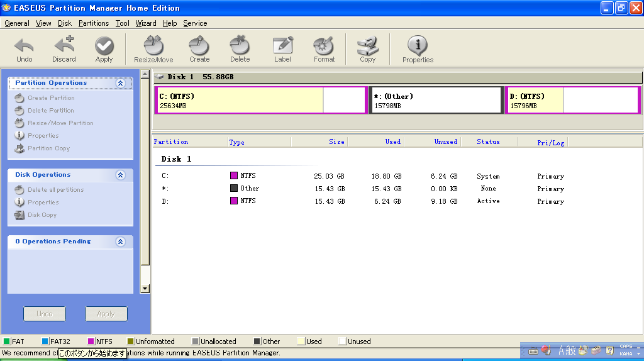
Task: Open the General menu
Action: [17, 23]
